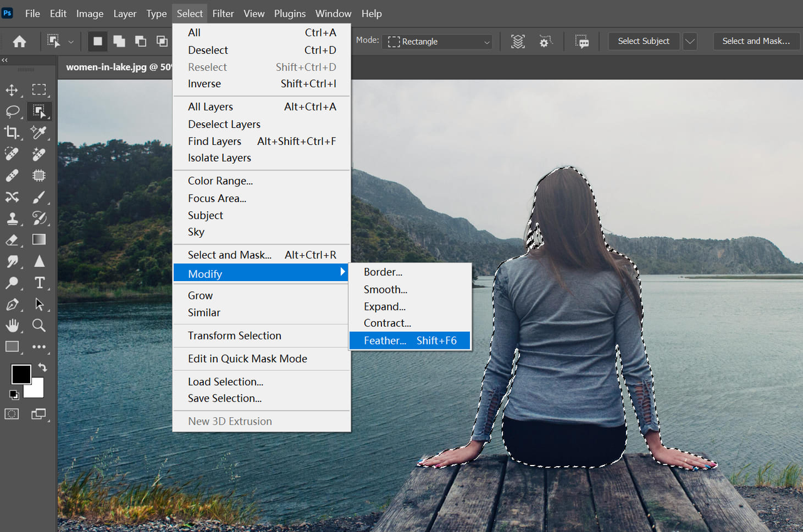
Task: Select the Zoom tool
Action: (39, 326)
